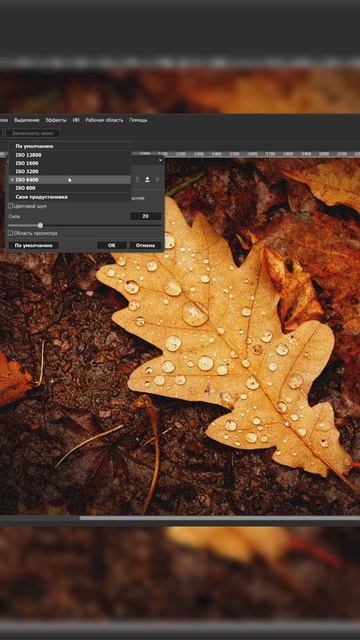Enable the Цветовой шум checkbox
Image resolution: width=360 pixels, height=640 pixels.
(11, 206)
